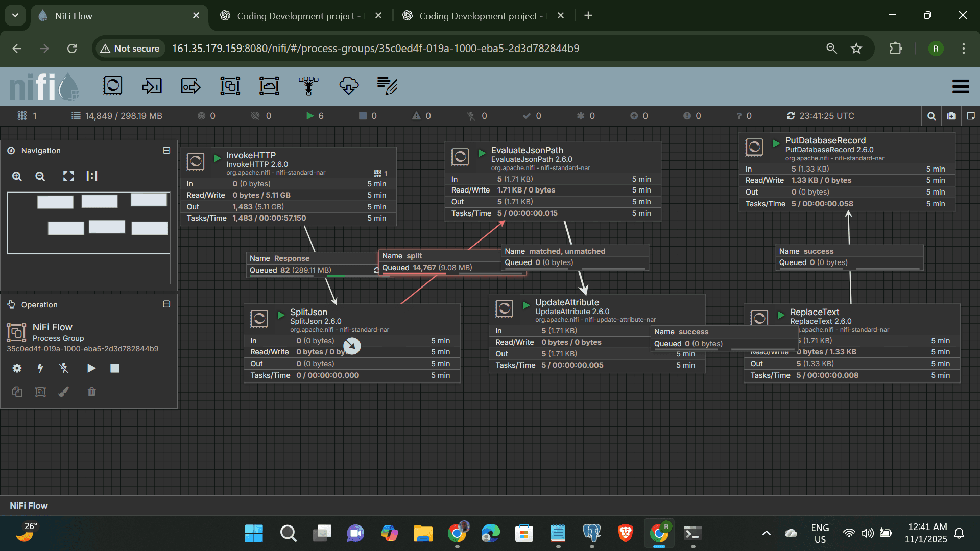Zoom out using Navigation panel
Image resolution: width=980 pixels, height=551 pixels.
(x=40, y=176)
